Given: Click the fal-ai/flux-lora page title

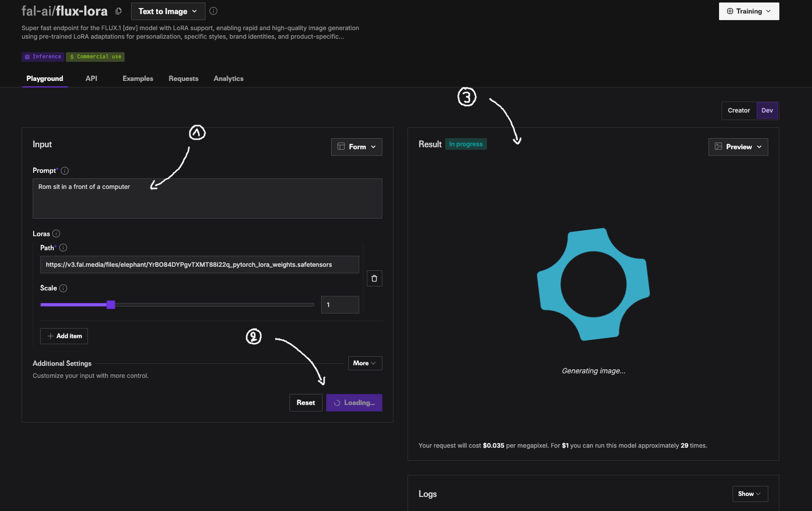Looking at the screenshot, I should point(65,11).
